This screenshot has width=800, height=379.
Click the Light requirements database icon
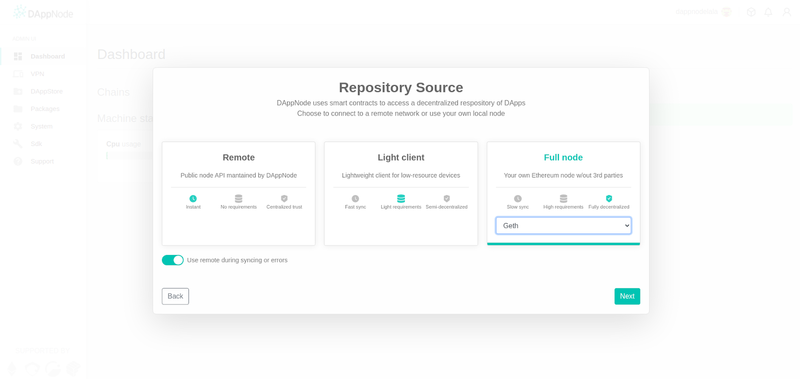click(x=401, y=198)
